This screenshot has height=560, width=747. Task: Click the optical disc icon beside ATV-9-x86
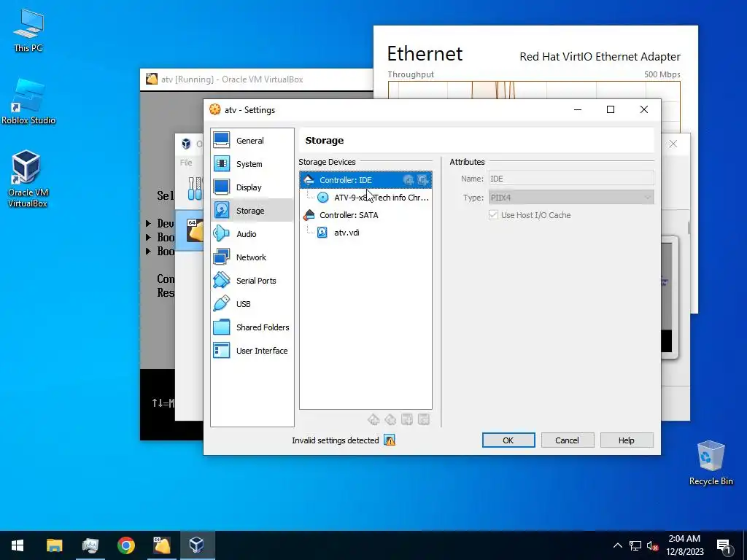point(323,198)
